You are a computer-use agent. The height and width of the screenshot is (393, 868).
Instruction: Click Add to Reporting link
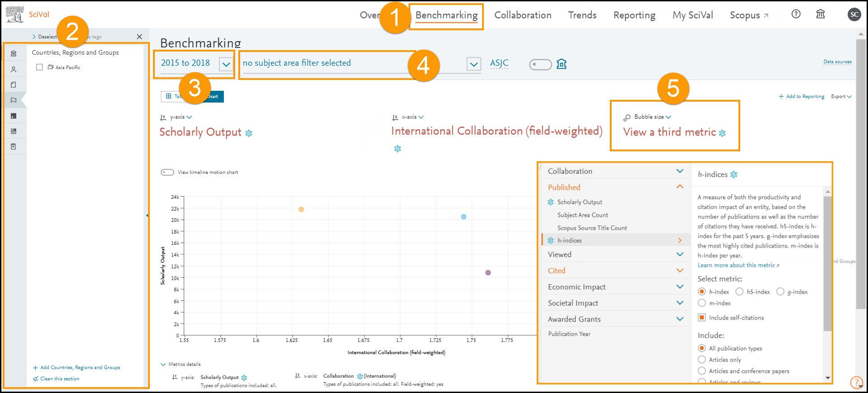[802, 97]
